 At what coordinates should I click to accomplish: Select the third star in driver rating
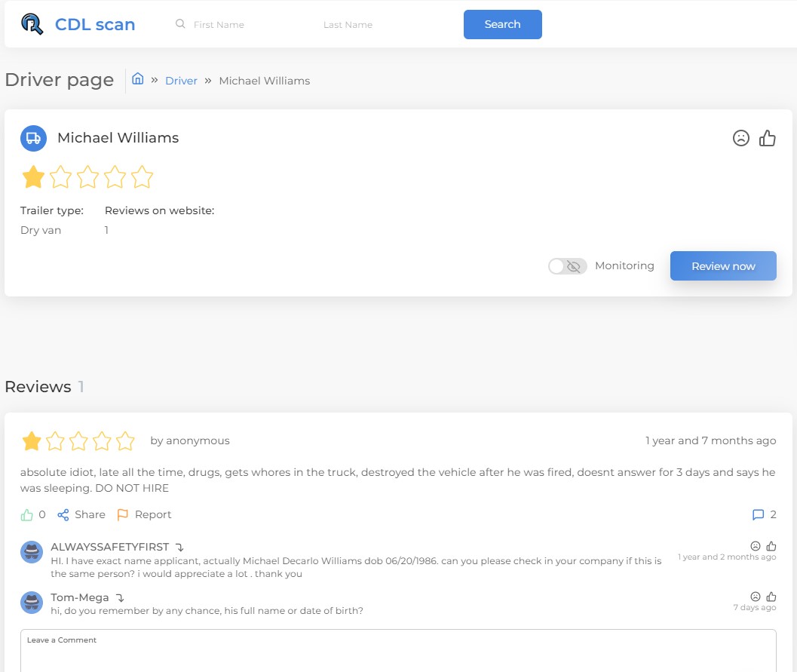(87, 177)
